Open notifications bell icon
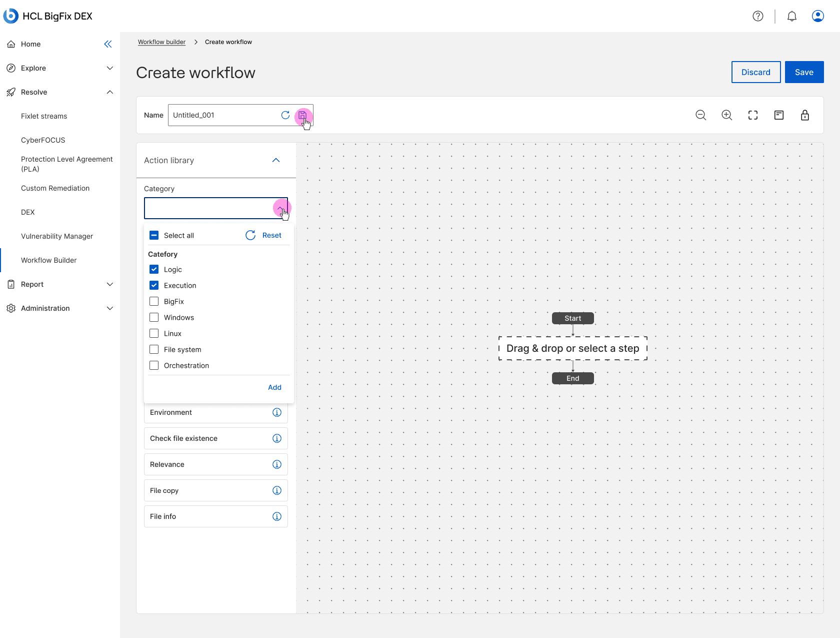840x638 pixels. click(x=792, y=16)
